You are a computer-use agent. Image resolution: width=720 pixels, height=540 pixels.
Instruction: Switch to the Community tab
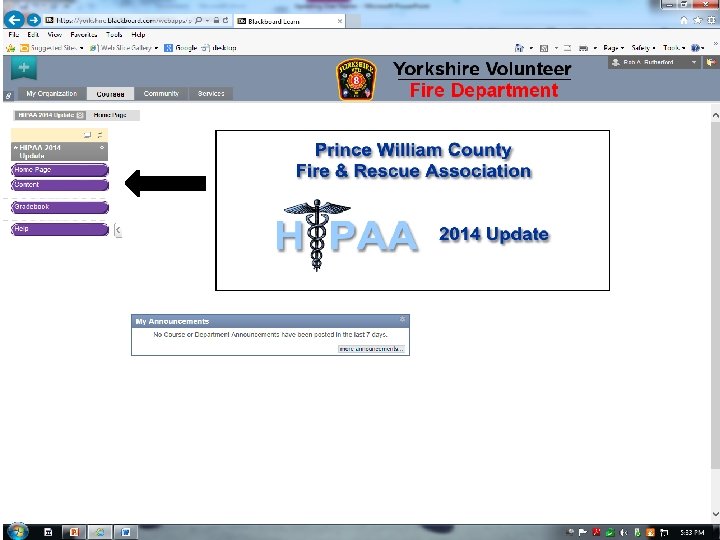pyautogui.click(x=161, y=93)
